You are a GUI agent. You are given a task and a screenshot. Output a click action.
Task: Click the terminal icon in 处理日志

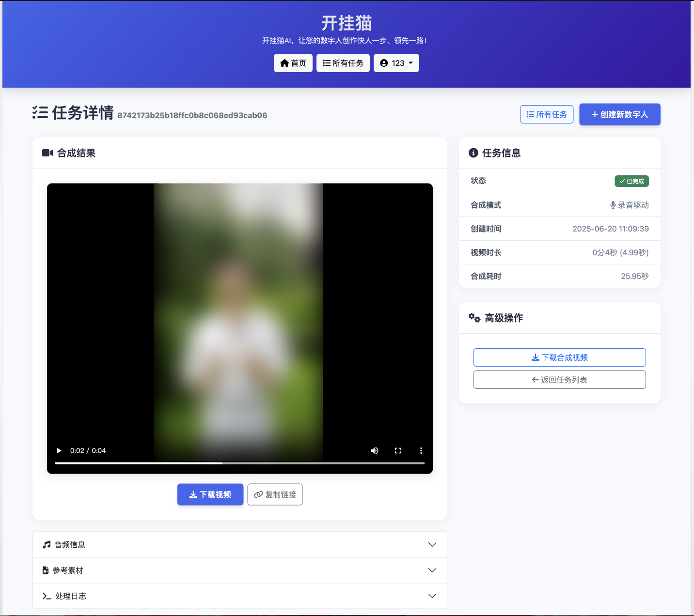click(x=47, y=596)
